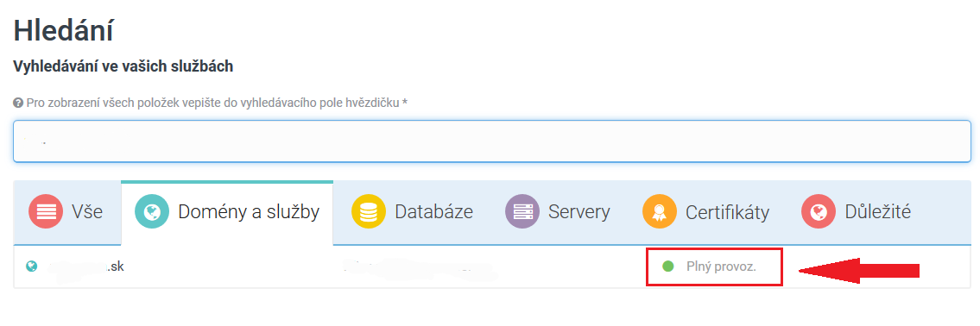Switch to the Servery tab
The image size is (980, 326).
[558, 212]
